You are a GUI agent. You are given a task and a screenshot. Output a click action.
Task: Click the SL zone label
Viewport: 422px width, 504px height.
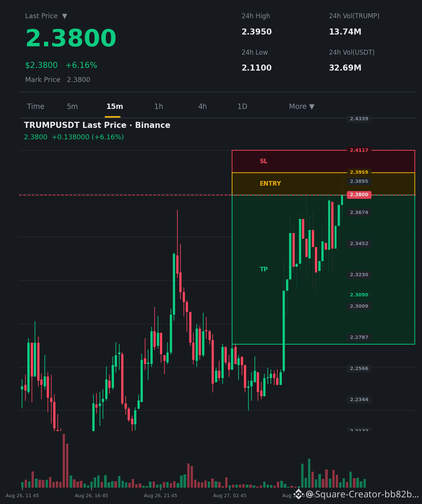point(264,161)
